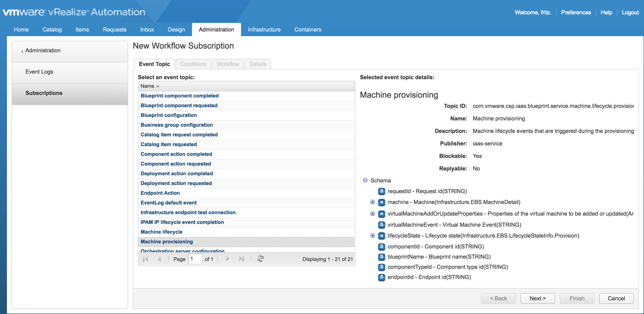This screenshot has width=644, height=314.
Task: Select Blueprint component completed topic
Action: (246, 96)
